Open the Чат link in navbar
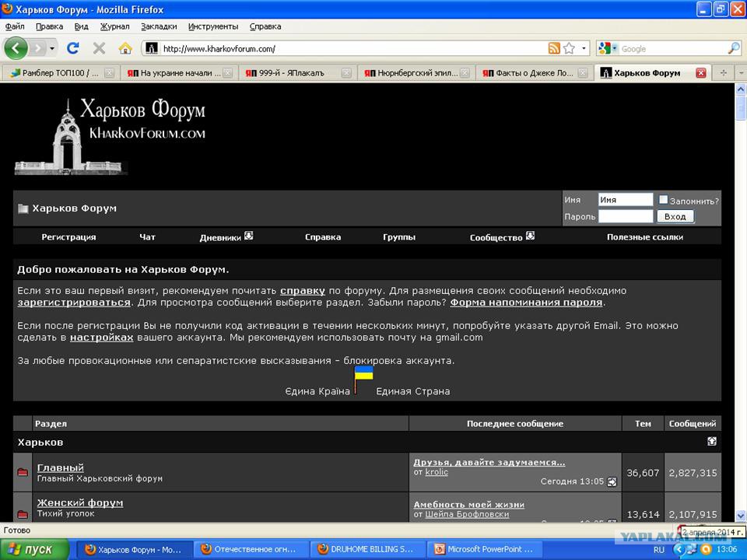Image resolution: width=747 pixels, height=560 pixels. [148, 237]
